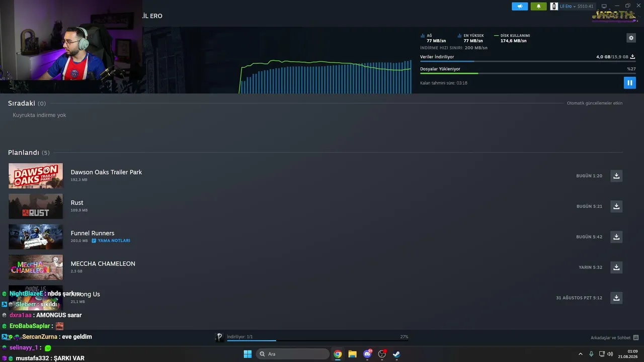Image resolution: width=644 pixels, height=362 pixels.
Task: Open 'Arkadaşlar ve Sohbet' friends chat
Action: coord(610,338)
